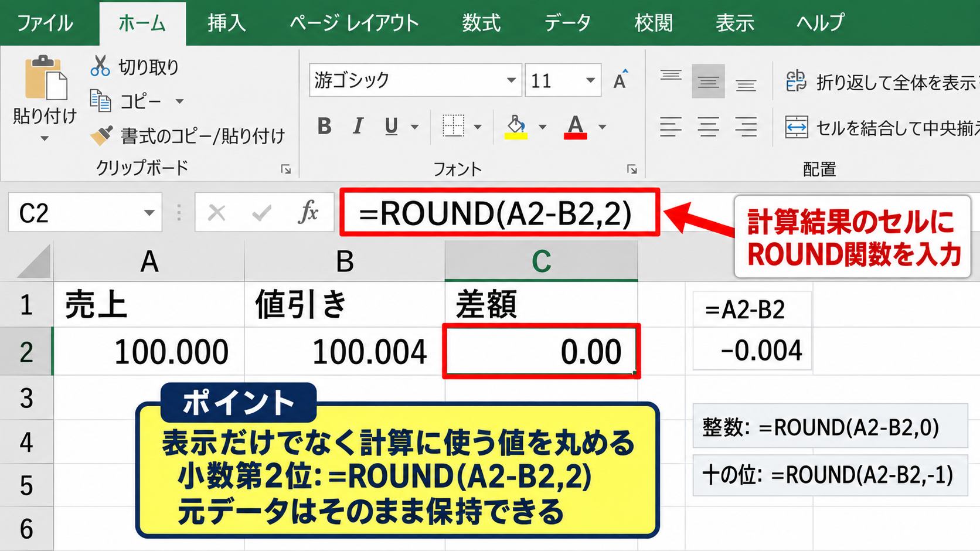This screenshot has width=980, height=551.
Task: Click the bottom align icon
Action: click(746, 86)
